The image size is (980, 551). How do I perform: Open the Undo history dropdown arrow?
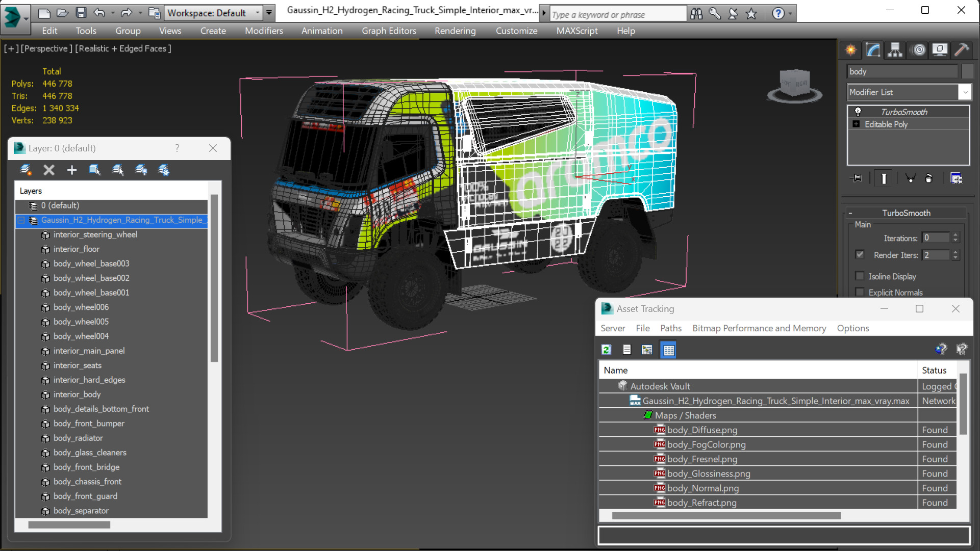113,13
